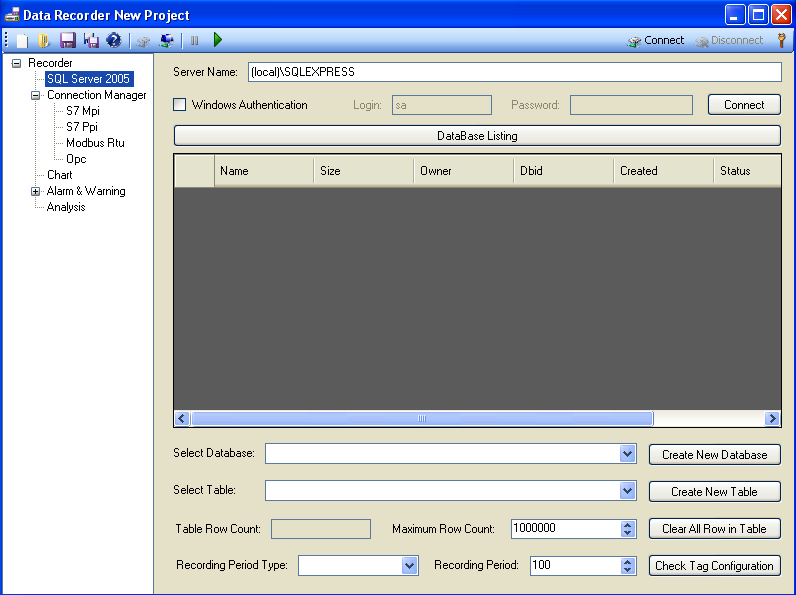Click the Create New Database button
796x595 pixels.
(x=715, y=454)
